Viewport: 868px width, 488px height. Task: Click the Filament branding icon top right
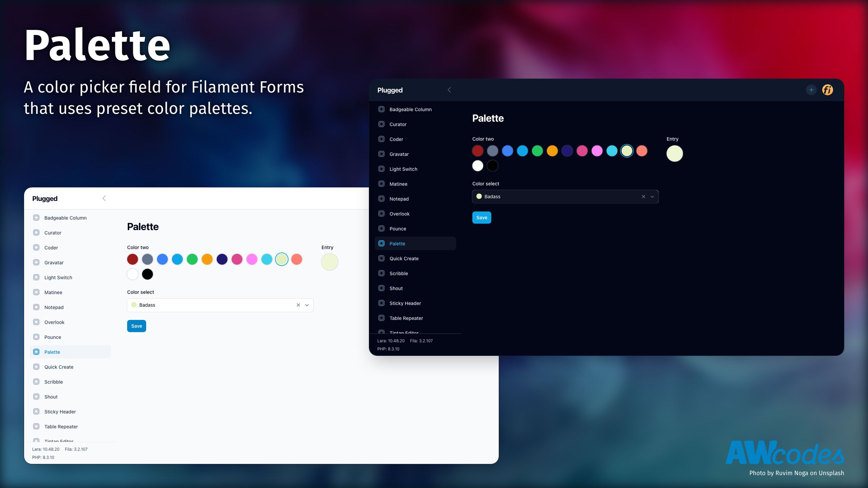(x=827, y=90)
